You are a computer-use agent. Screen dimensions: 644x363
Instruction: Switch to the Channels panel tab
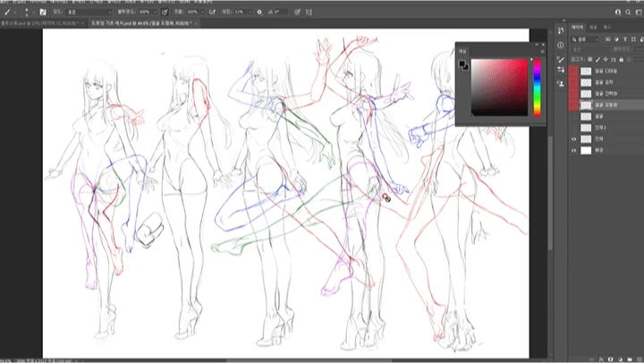point(593,28)
